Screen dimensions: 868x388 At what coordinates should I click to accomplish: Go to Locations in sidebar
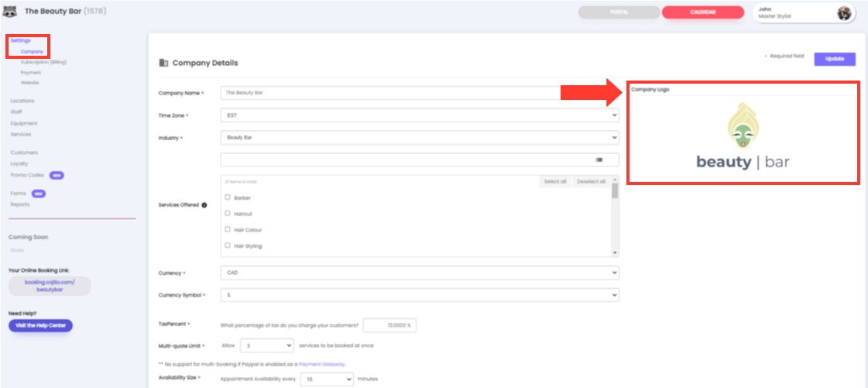pos(22,101)
